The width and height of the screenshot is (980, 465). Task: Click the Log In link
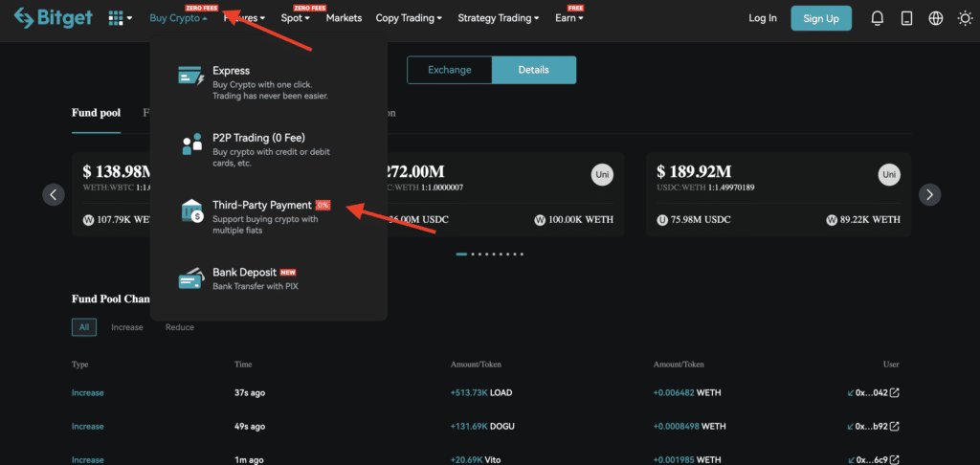click(763, 18)
